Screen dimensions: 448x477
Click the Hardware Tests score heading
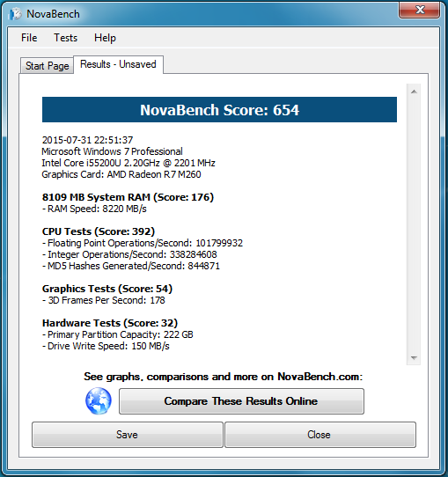pos(110,323)
